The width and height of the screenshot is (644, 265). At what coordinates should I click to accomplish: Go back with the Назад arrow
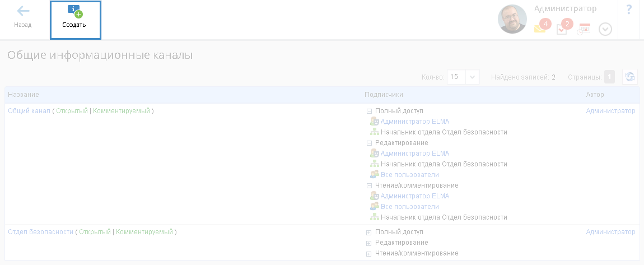(22, 17)
